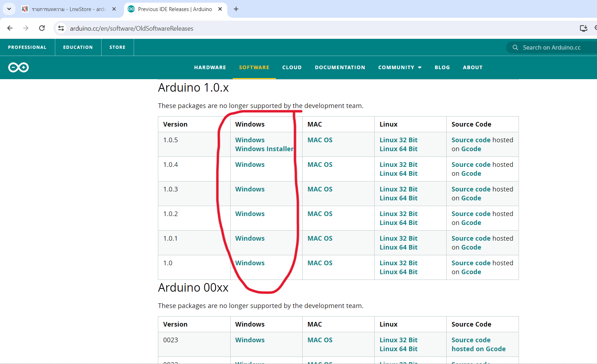Download Linux 64 Bit for version 1.0

pos(398,272)
